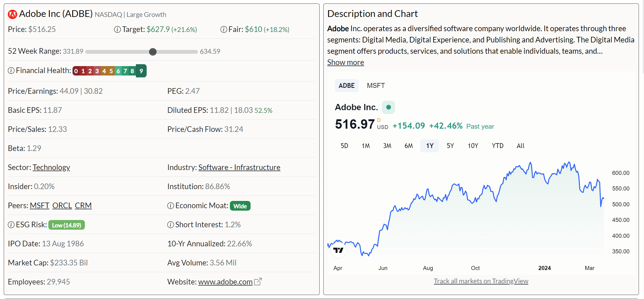The image size is (644, 299).
Task: Open the Financial Health info icon
Action: 11,71
